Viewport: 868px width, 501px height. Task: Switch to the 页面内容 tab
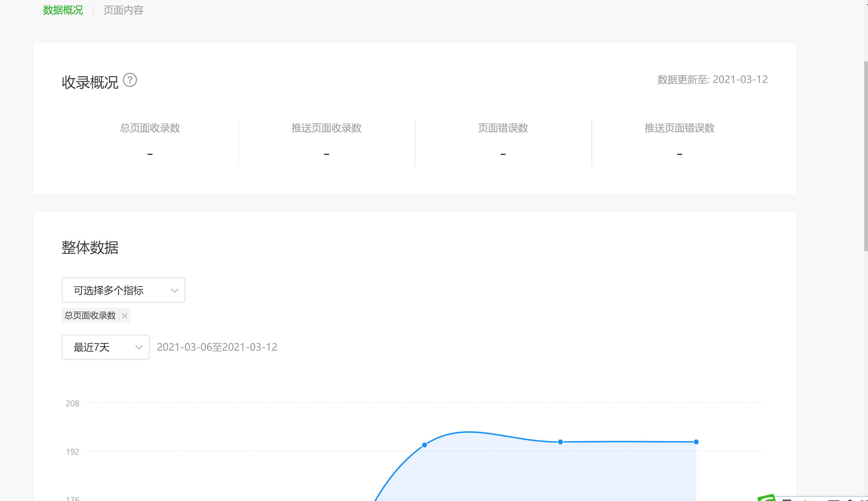(123, 10)
